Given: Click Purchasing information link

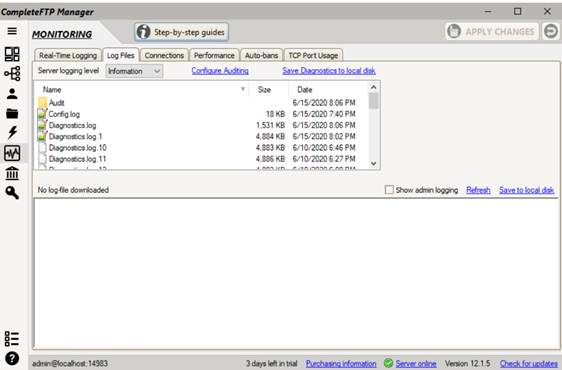Looking at the screenshot, I should coord(341,364).
